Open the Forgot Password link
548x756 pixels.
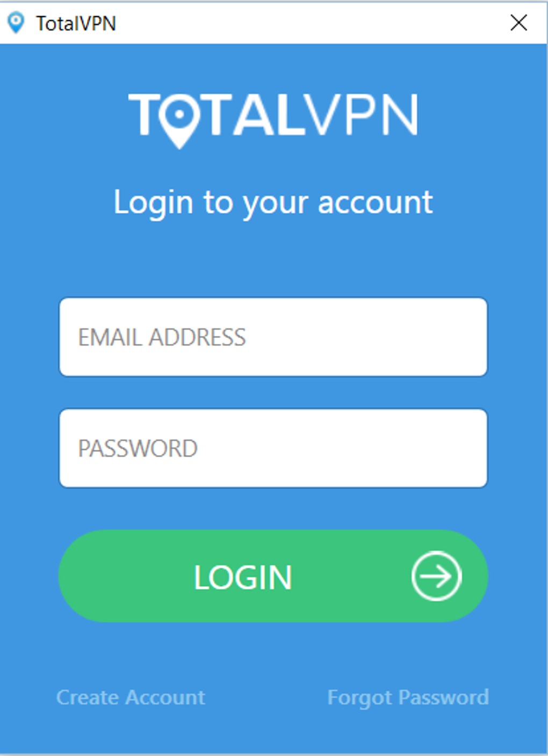pos(408,698)
